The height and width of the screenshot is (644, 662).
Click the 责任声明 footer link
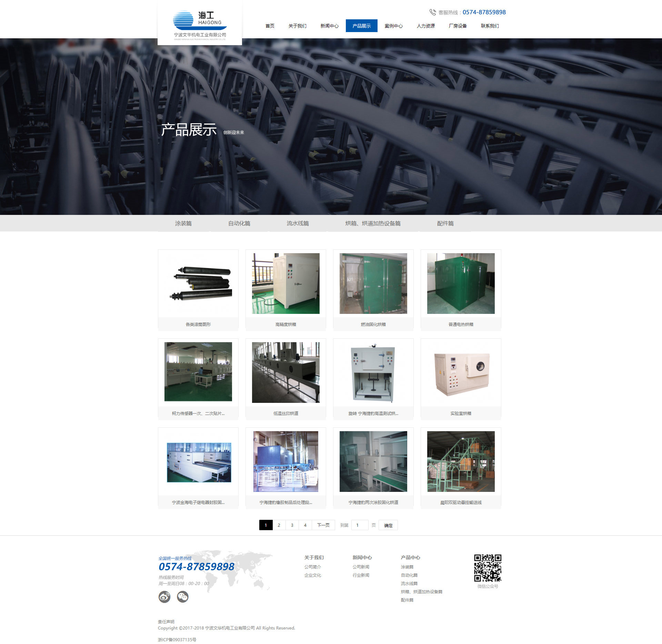click(x=166, y=622)
